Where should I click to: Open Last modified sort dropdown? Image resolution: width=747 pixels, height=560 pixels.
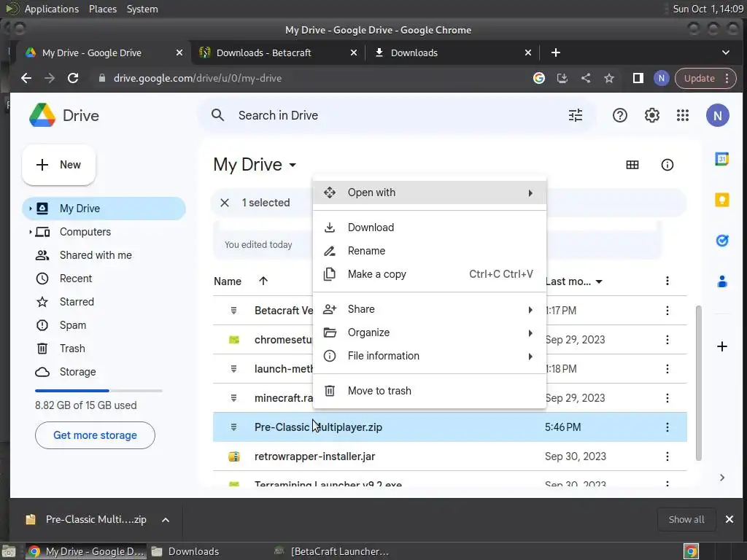pos(599,281)
